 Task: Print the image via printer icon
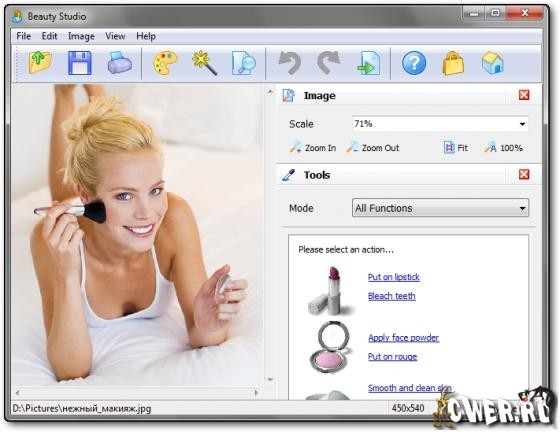pyautogui.click(x=120, y=63)
